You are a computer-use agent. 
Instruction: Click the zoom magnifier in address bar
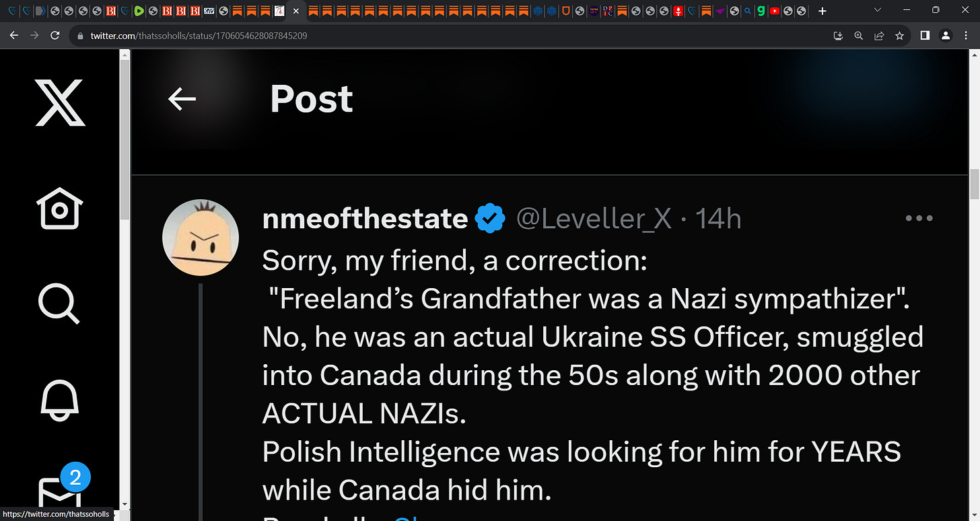pos(858,36)
